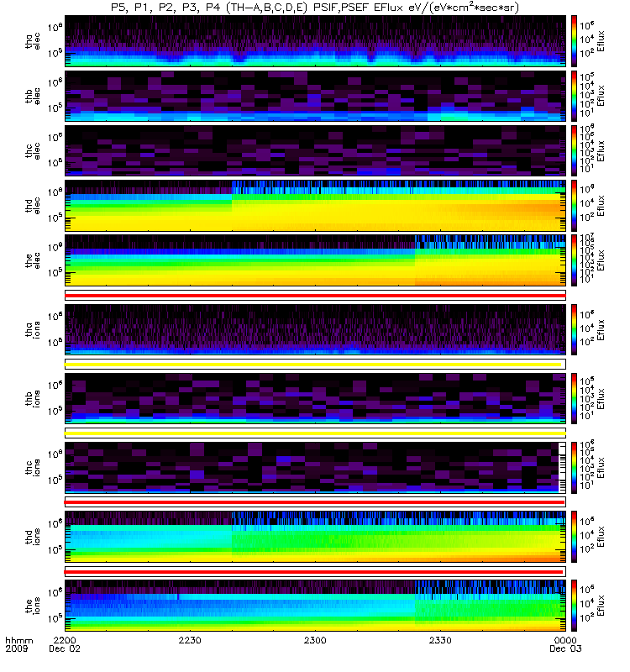Screen dimensions: 630x672
Task: Click the 'tha elec' panel label
Action: (x=33, y=41)
